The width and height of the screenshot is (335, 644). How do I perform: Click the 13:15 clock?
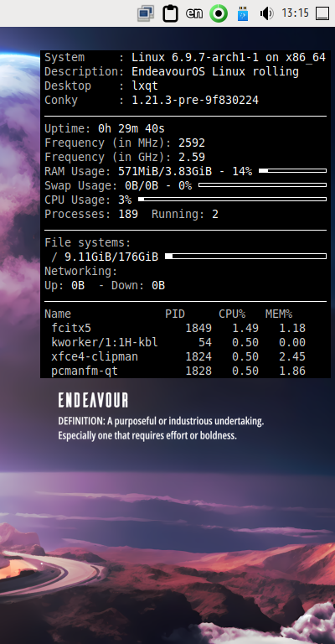(296, 13)
